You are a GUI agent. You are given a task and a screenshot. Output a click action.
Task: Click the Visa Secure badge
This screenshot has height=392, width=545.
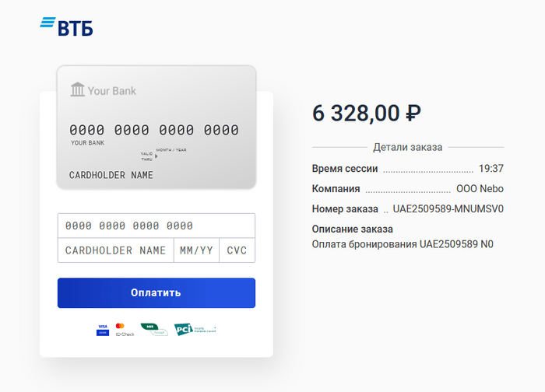103,329
